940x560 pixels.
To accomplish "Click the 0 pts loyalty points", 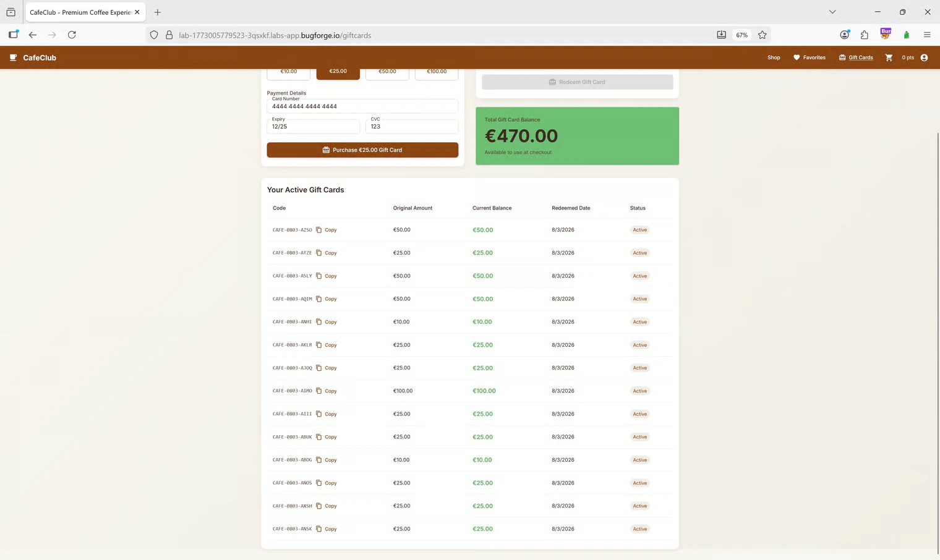I will point(908,57).
